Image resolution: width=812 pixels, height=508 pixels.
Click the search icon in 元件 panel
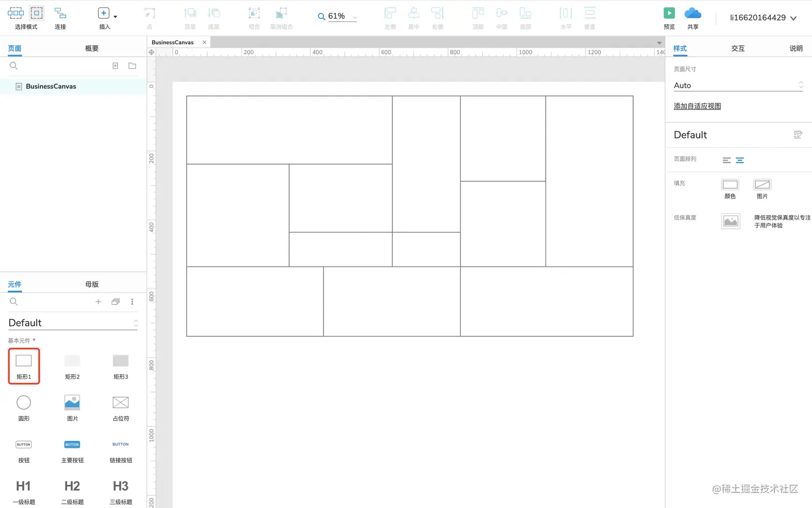click(x=14, y=302)
